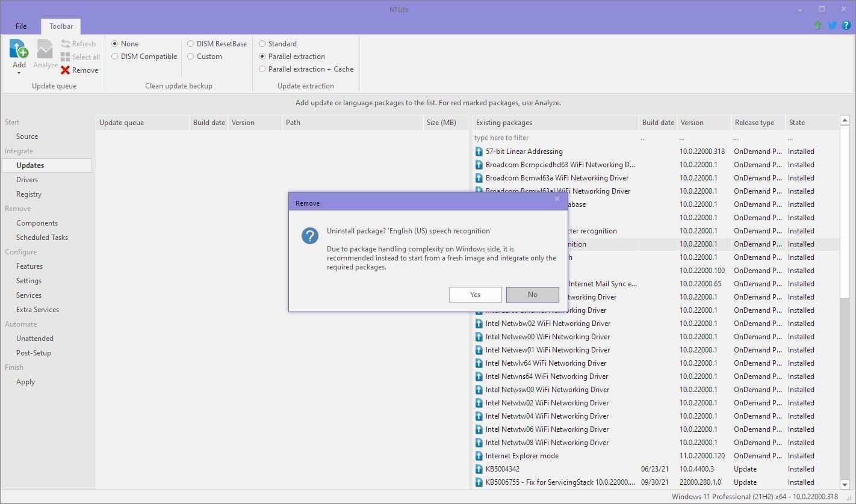Click the Refresh toolbar item
This screenshot has height=504, width=856.
[78, 44]
